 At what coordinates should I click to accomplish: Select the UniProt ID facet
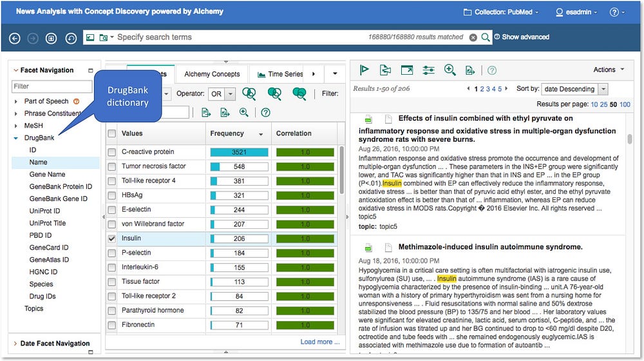[x=44, y=211]
